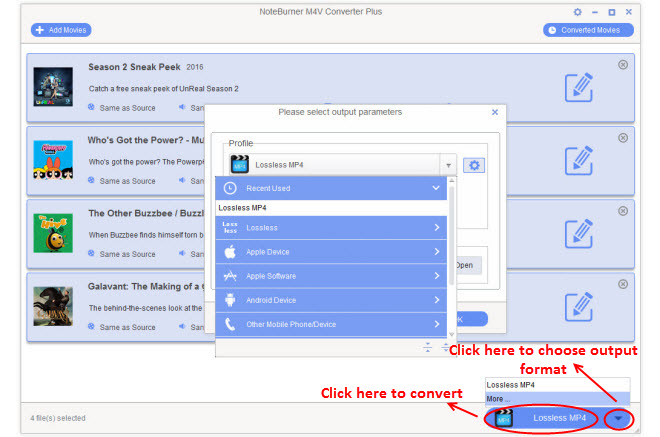Screen dimensions: 660x437
Task: Edit Galavant Making of metadata
Action: pyautogui.click(x=579, y=306)
